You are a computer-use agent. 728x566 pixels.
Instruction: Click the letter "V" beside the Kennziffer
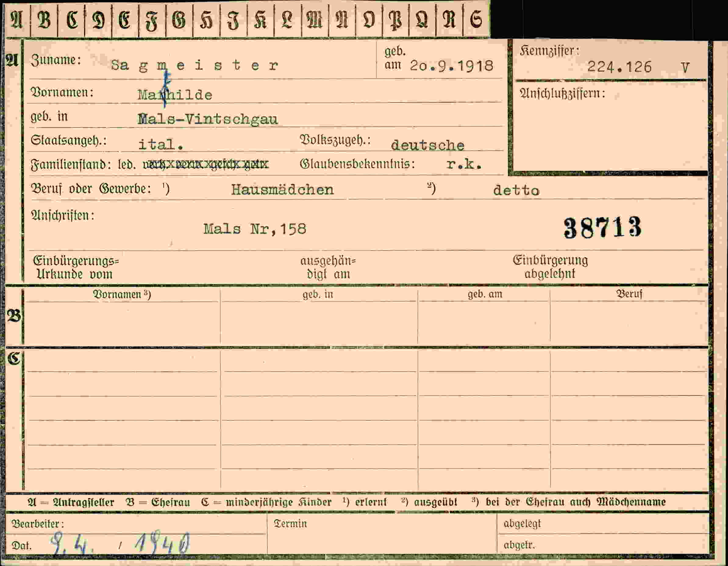(x=685, y=68)
